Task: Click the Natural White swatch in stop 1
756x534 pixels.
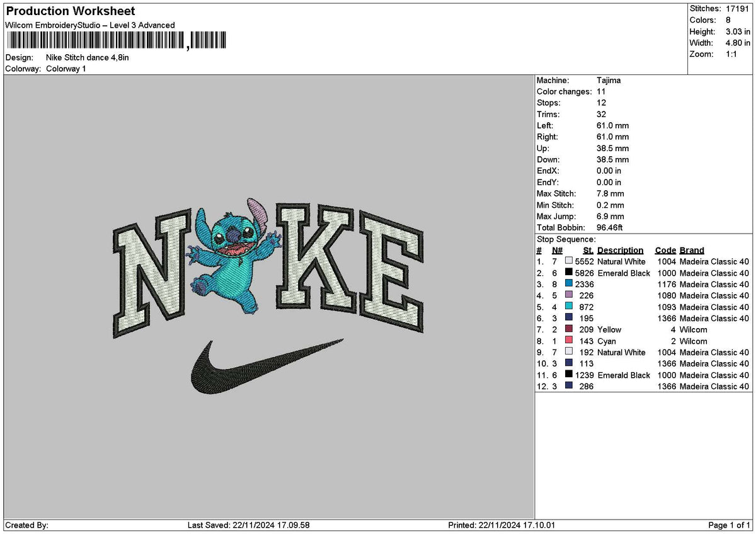Action: 569,261
